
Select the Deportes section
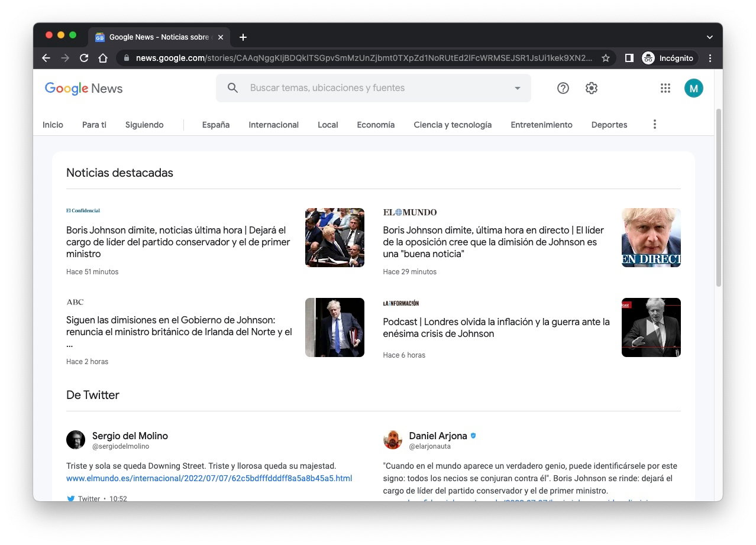[x=609, y=125]
